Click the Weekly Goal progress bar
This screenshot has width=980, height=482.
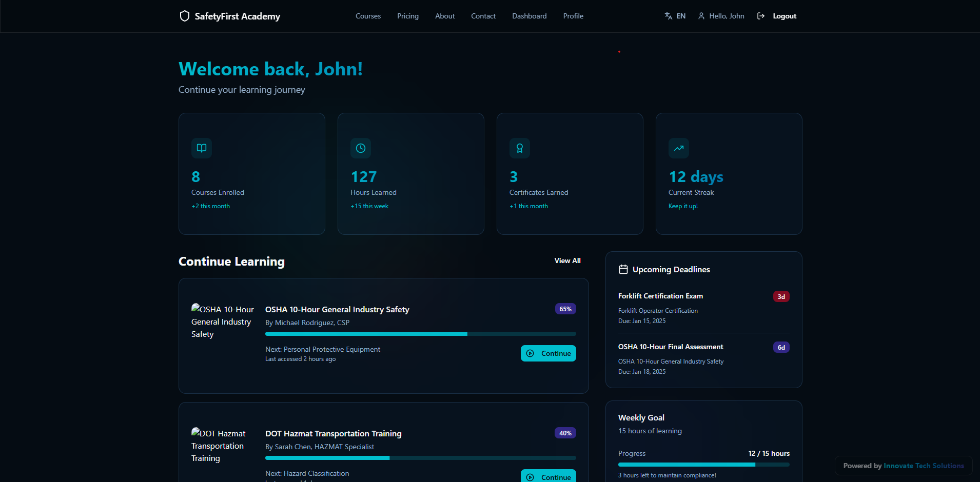703,465
